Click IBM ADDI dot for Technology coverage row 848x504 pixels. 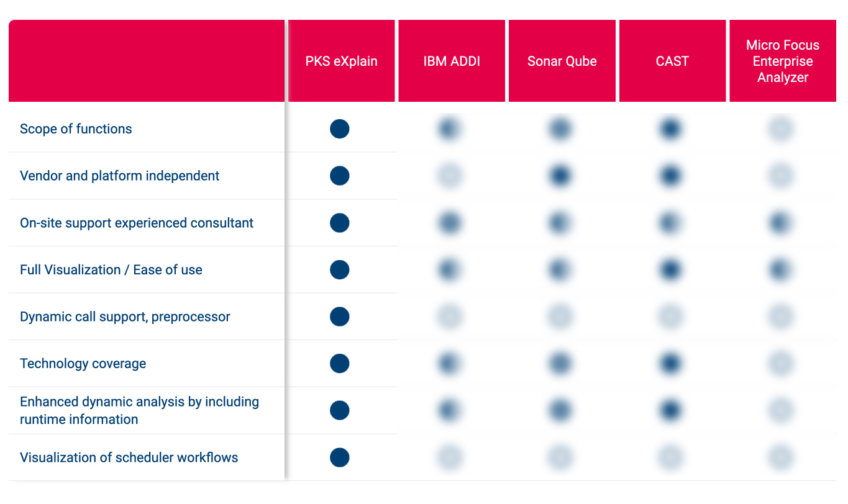click(450, 363)
